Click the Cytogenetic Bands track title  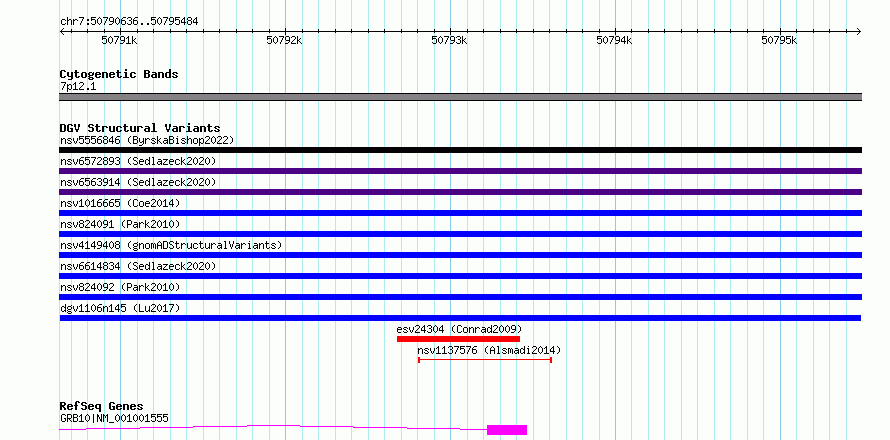click(x=119, y=74)
